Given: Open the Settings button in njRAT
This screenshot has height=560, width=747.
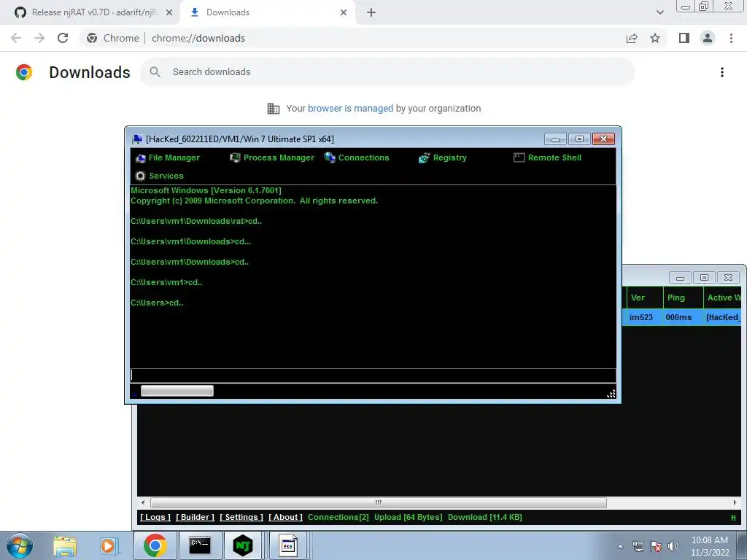Looking at the screenshot, I should click(241, 517).
